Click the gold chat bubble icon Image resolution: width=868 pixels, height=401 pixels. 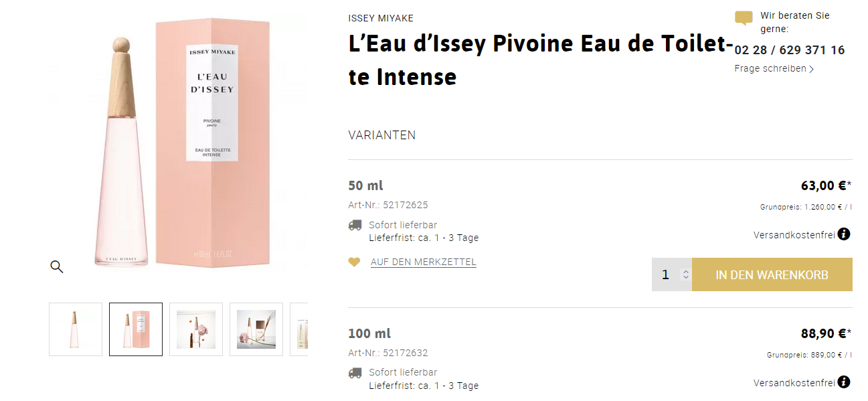pyautogui.click(x=744, y=18)
